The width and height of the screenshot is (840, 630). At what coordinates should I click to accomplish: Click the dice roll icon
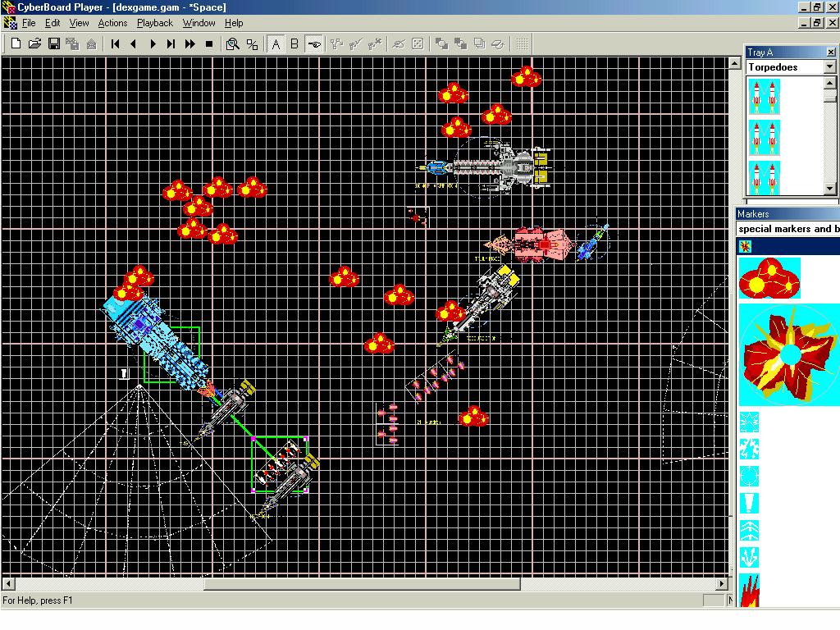pos(418,44)
